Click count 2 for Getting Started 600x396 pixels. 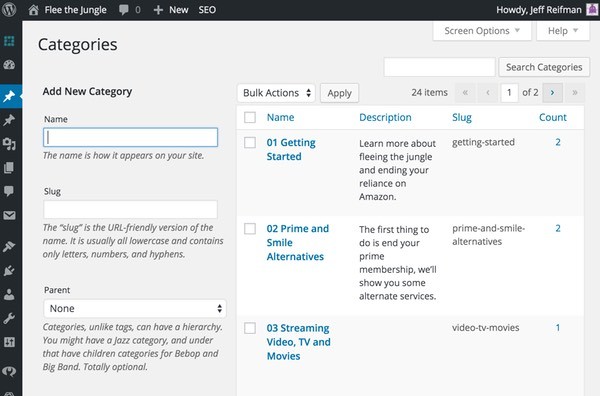tap(558, 142)
